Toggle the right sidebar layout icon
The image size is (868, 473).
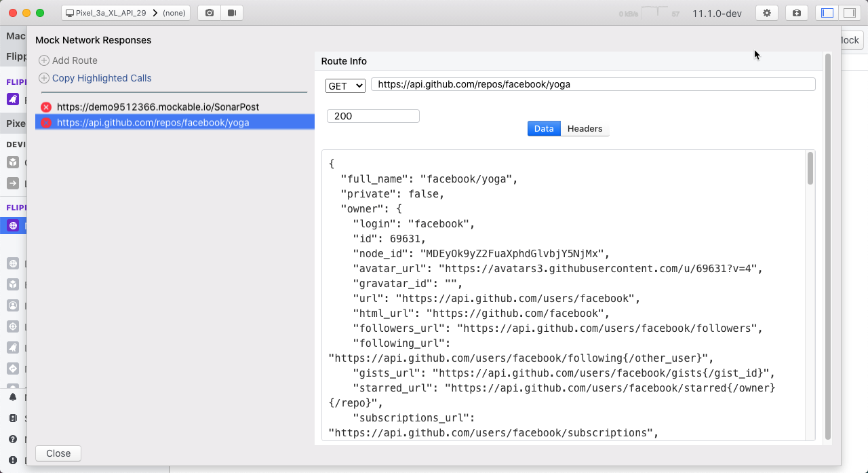point(849,13)
